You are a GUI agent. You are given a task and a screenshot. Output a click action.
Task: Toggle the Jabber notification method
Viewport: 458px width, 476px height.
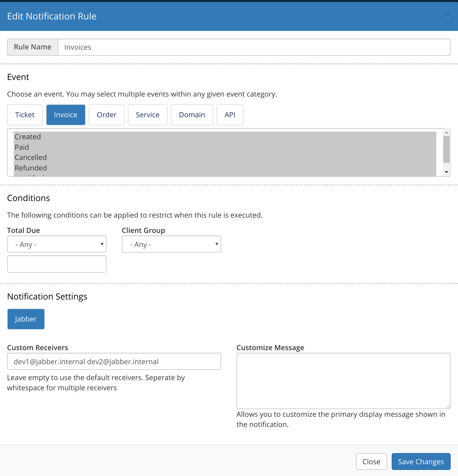point(26,319)
